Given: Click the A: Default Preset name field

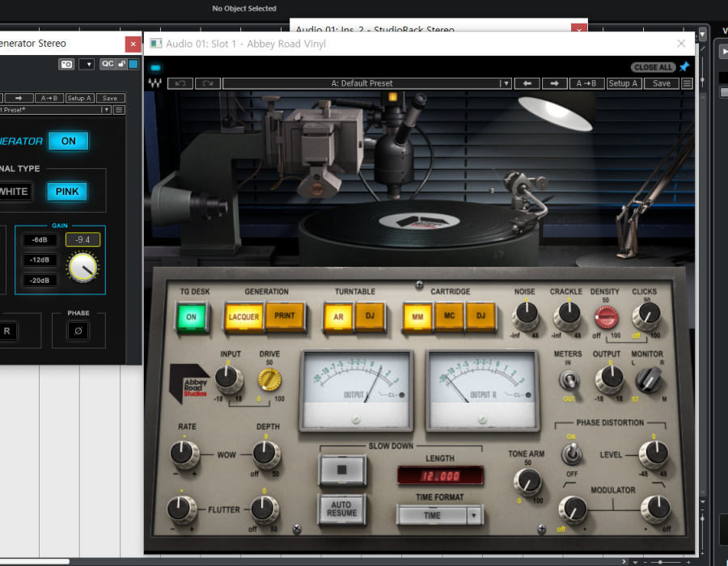Looking at the screenshot, I should coord(362,83).
